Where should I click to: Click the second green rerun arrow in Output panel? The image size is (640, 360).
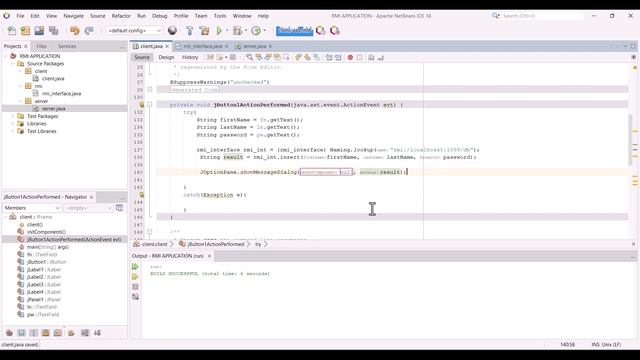[x=135, y=277]
